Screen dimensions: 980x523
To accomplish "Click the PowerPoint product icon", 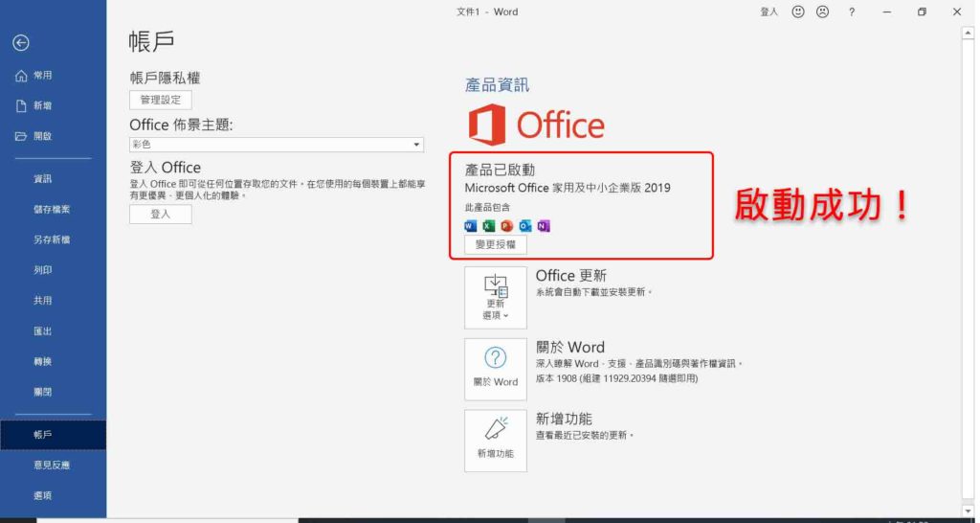I will click(x=507, y=226).
